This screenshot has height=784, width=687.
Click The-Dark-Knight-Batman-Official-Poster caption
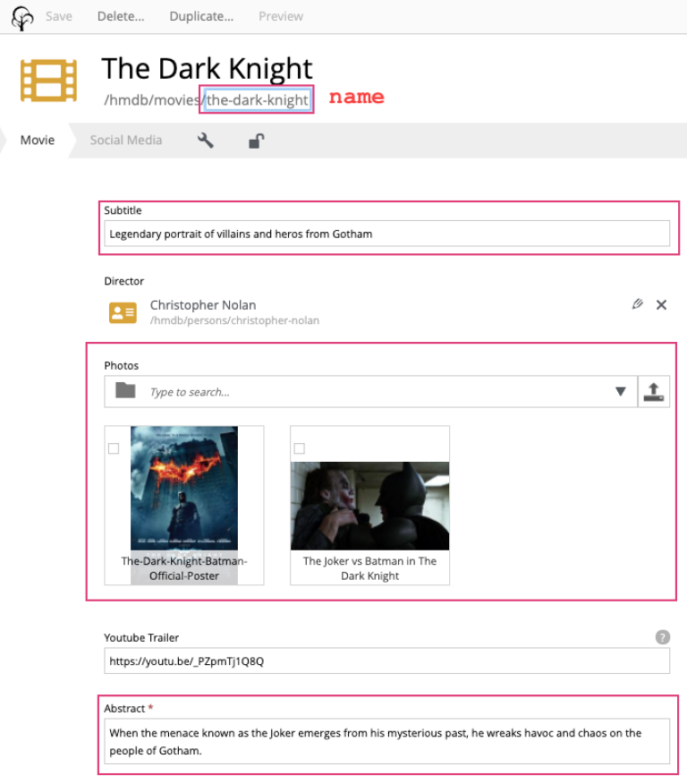pyautogui.click(x=184, y=568)
